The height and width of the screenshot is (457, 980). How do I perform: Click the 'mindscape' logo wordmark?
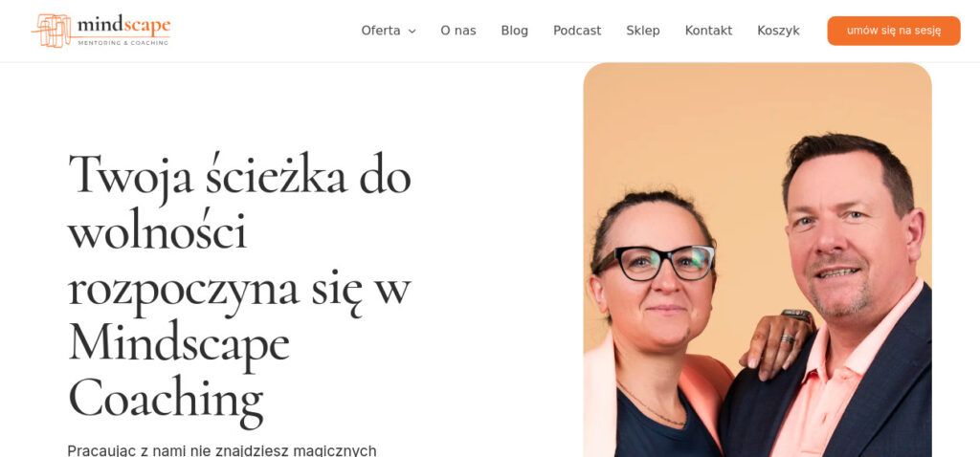[123, 25]
